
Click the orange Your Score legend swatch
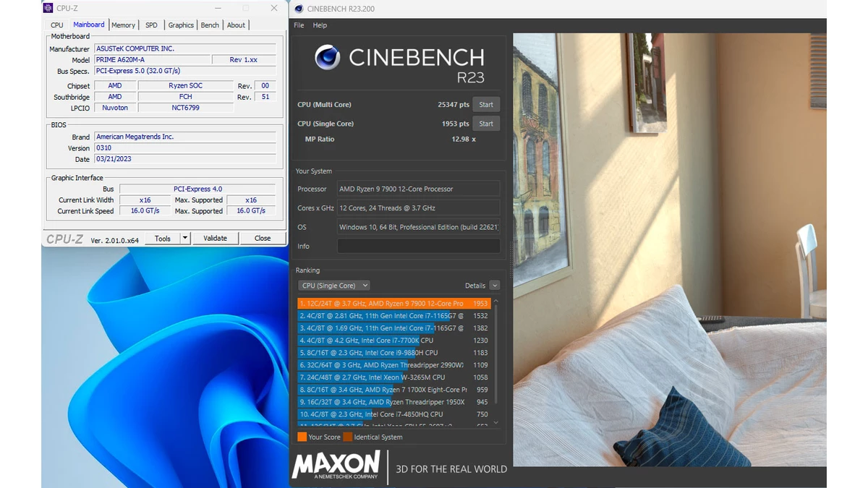302,437
